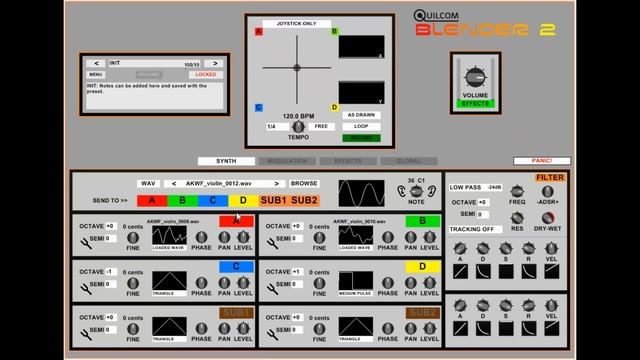Toggle the LOCKED preset button
This screenshot has height=360, width=640.
[x=206, y=75]
